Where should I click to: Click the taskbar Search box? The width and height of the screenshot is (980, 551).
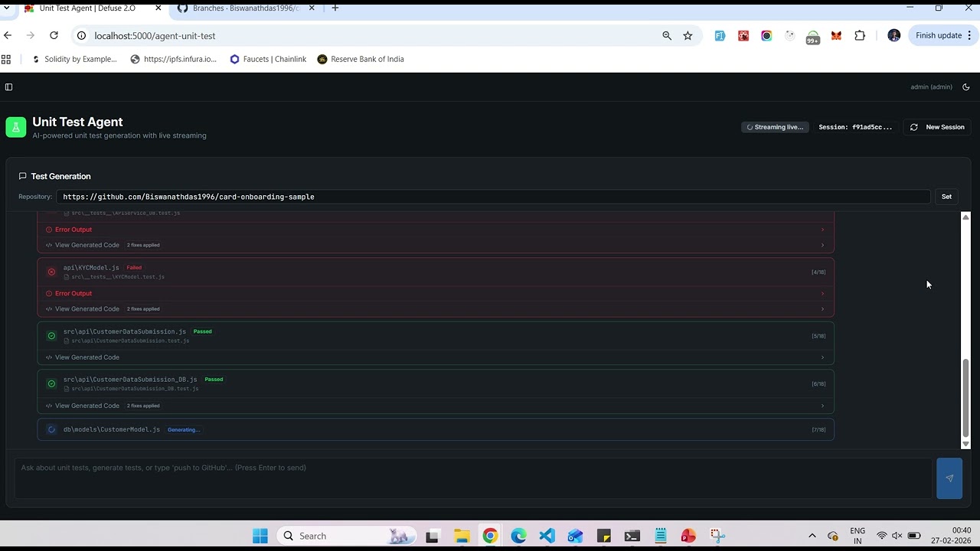pos(346,536)
